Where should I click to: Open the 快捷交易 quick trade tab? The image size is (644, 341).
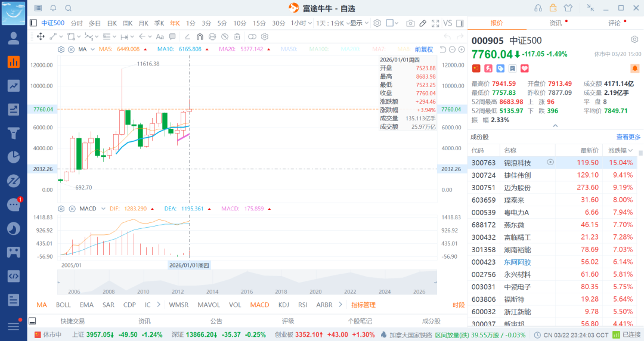tap(73, 321)
